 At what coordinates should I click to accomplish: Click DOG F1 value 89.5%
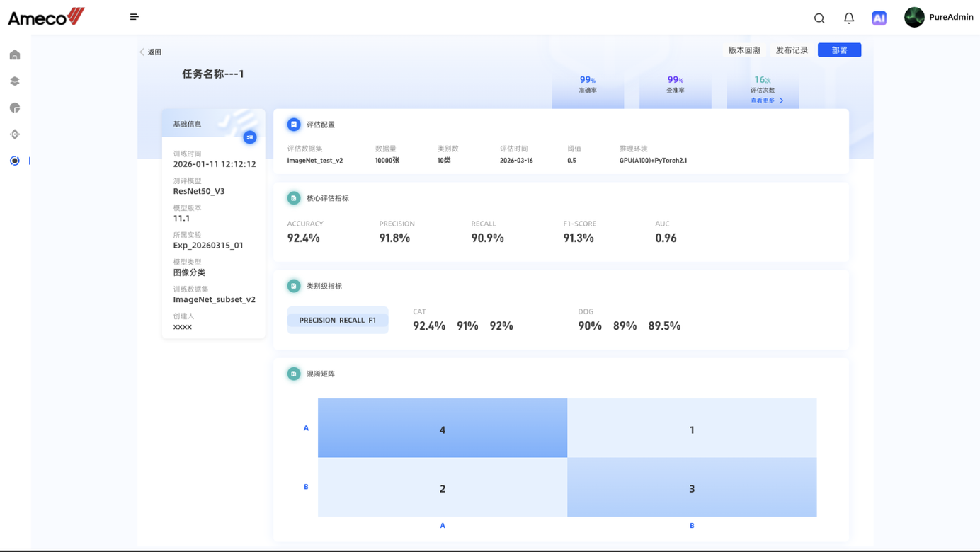point(664,326)
